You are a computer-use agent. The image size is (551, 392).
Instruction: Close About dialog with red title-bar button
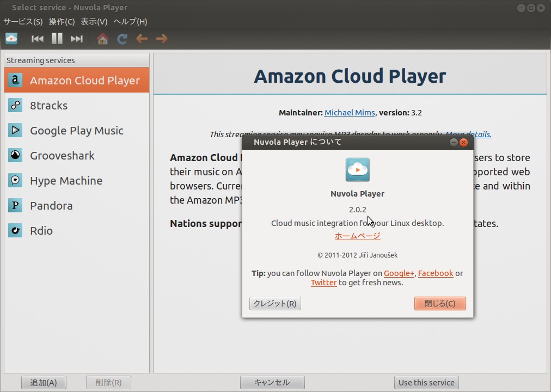(463, 142)
